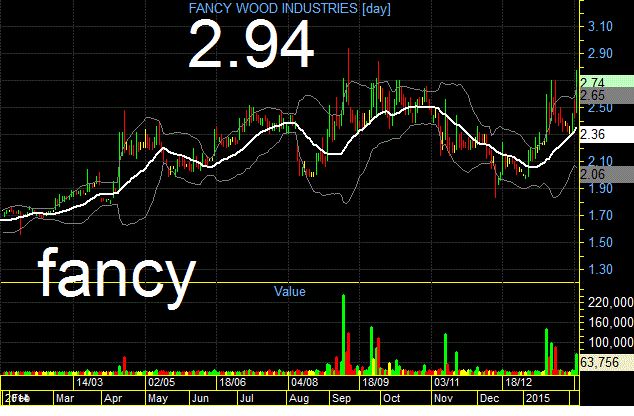Select the 04/08 date marker
Screen dimensions: 634x416
click(304, 382)
